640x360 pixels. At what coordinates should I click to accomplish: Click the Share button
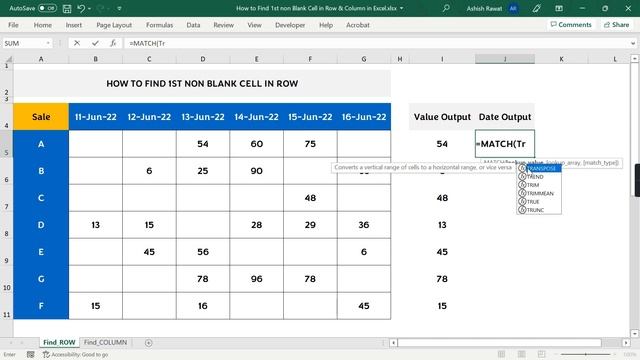[x=616, y=24]
